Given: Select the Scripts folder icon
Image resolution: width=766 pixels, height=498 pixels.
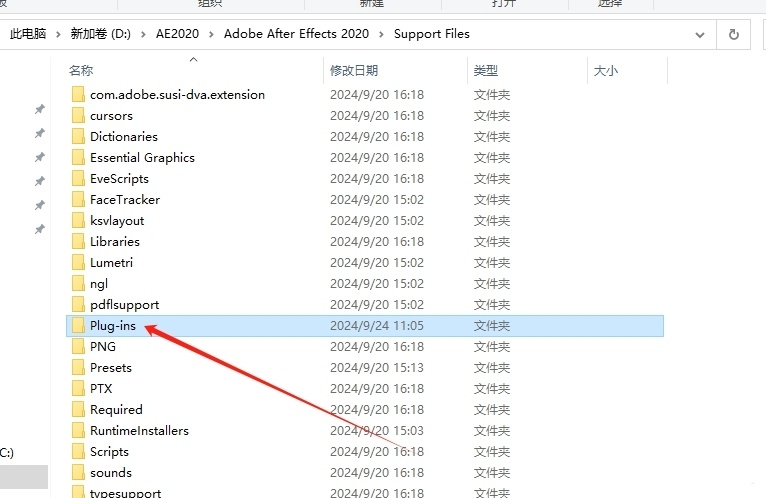Looking at the screenshot, I should pos(78,452).
